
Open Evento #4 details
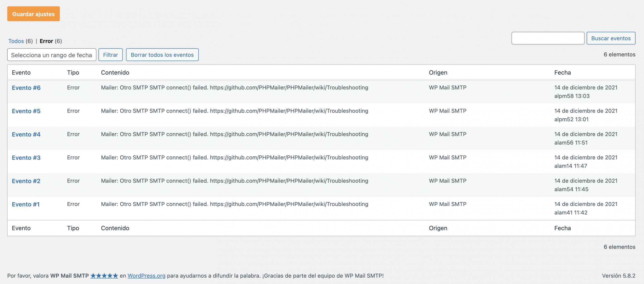pos(26,134)
